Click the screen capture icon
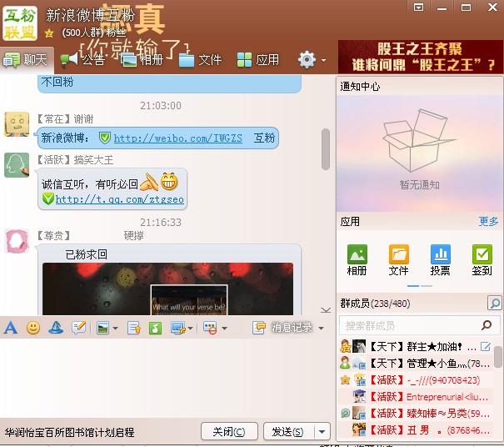504x447 pixels. (x=178, y=328)
